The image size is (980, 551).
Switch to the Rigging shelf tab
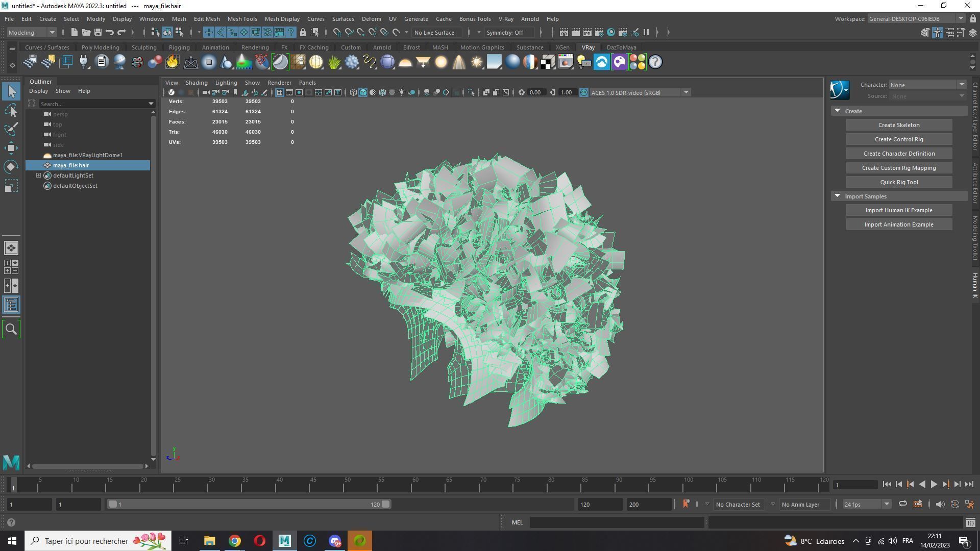(179, 47)
